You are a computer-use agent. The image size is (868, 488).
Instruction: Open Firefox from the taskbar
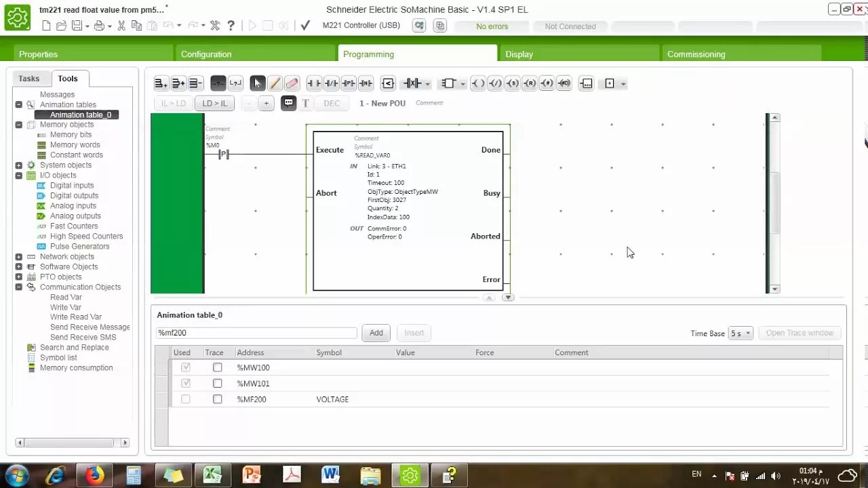(x=94, y=475)
